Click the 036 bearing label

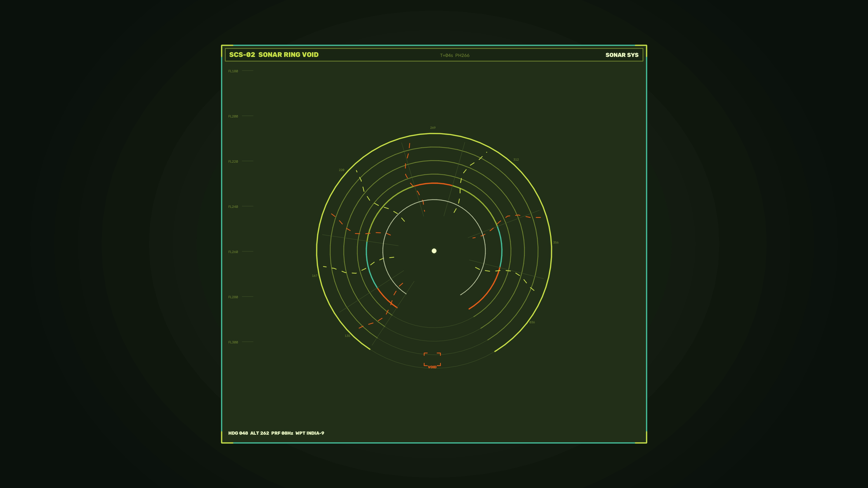click(532, 322)
